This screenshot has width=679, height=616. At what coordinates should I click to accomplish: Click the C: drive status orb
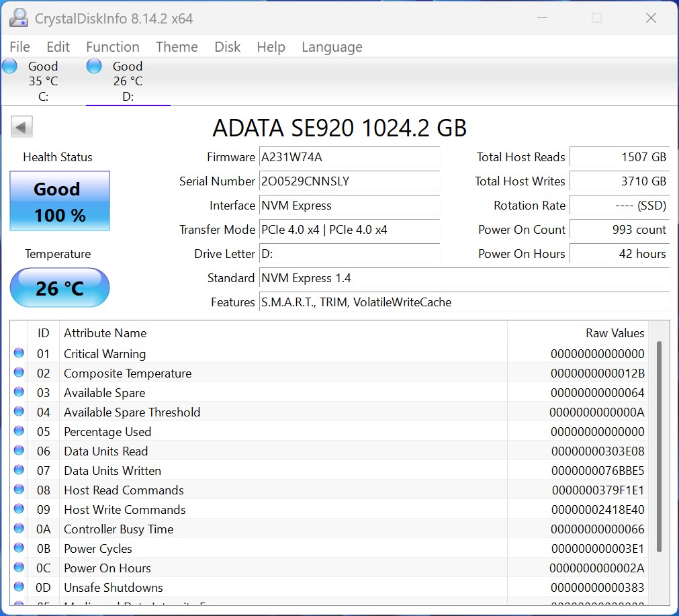tap(9, 67)
